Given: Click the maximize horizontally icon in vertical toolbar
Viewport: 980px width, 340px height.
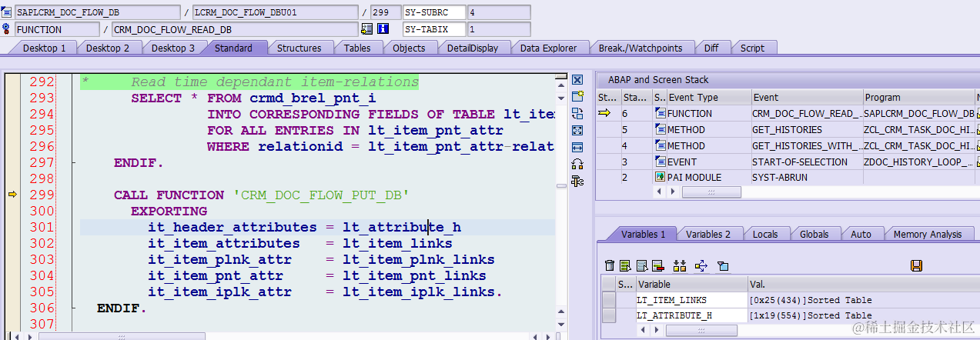Looking at the screenshot, I should [x=578, y=147].
